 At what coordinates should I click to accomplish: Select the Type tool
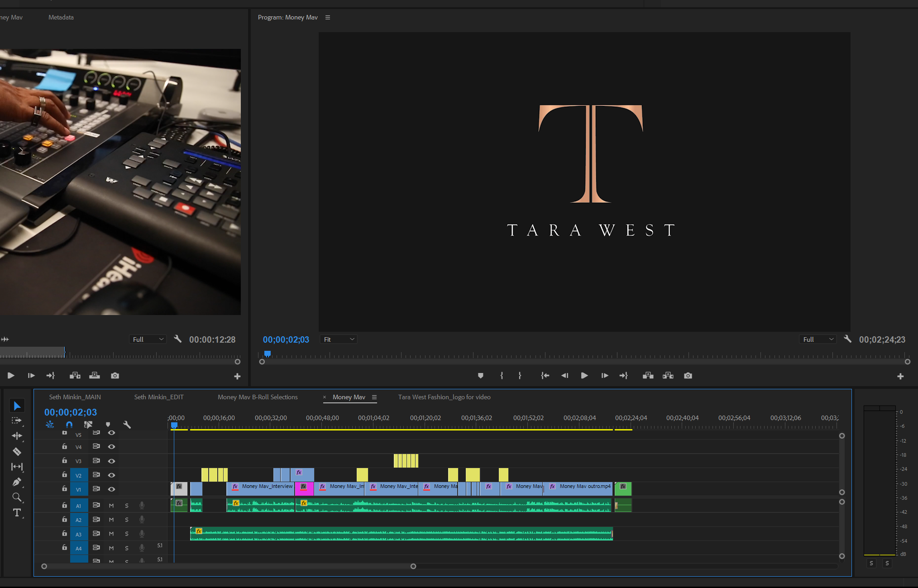tap(17, 513)
